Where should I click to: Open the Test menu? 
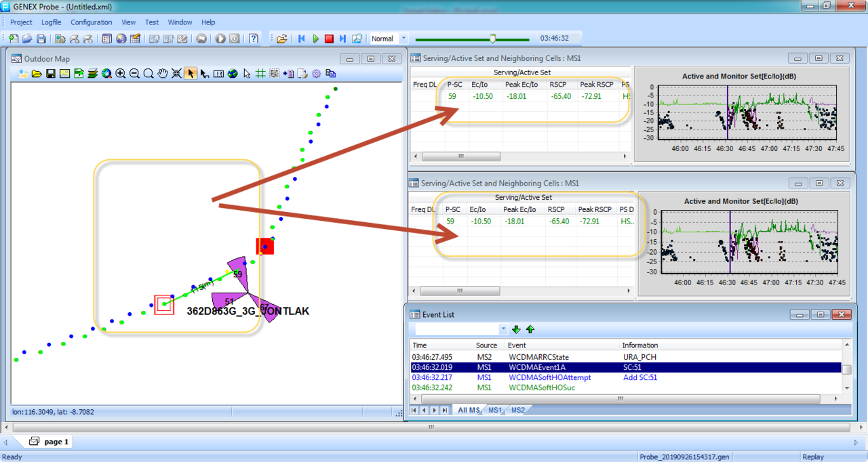pyautogui.click(x=152, y=22)
